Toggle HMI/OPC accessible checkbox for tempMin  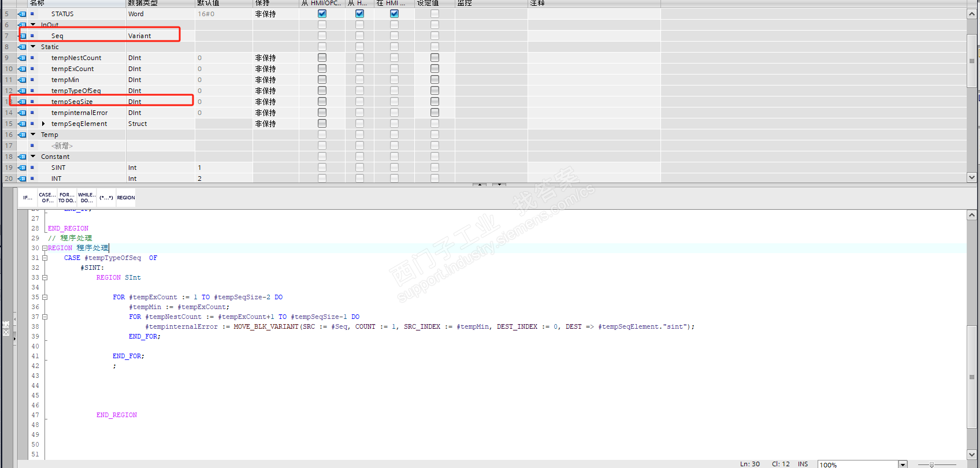pyautogui.click(x=322, y=80)
